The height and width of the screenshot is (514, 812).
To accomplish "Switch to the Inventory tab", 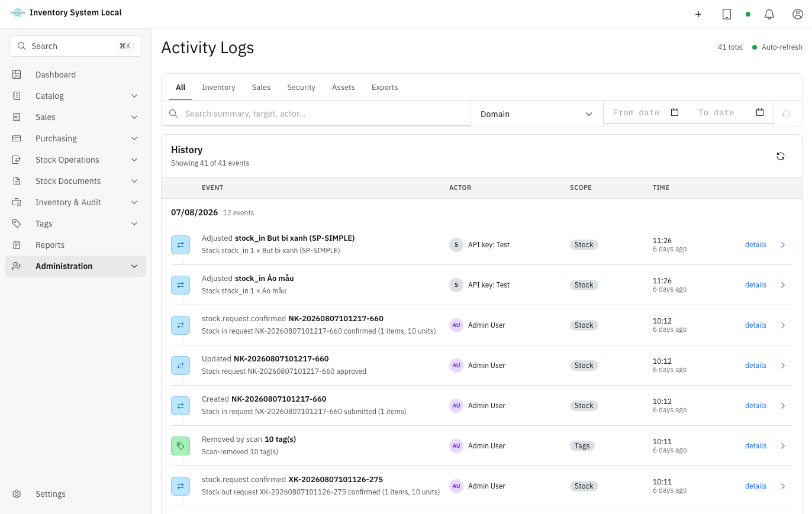I will 218,87.
